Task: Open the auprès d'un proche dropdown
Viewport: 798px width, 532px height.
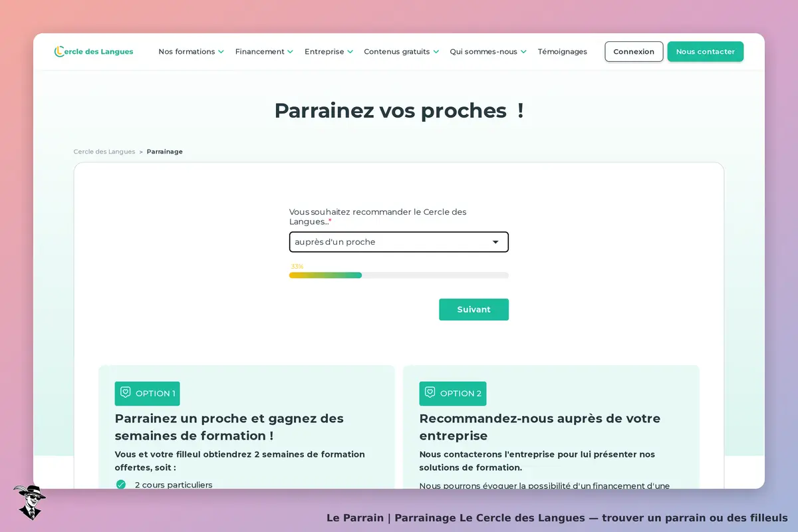Action: click(x=399, y=242)
